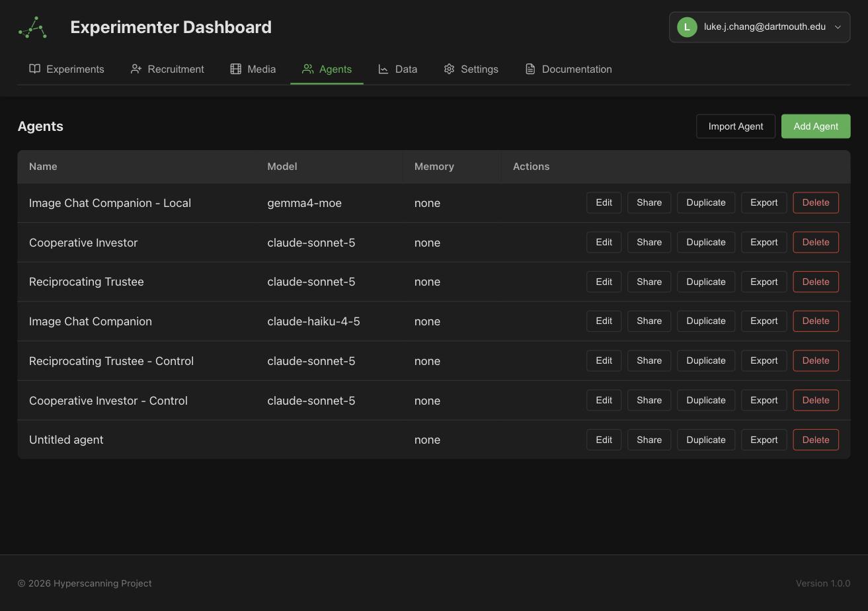868x611 pixels.
Task: Go to the Media tab
Action: tap(253, 69)
